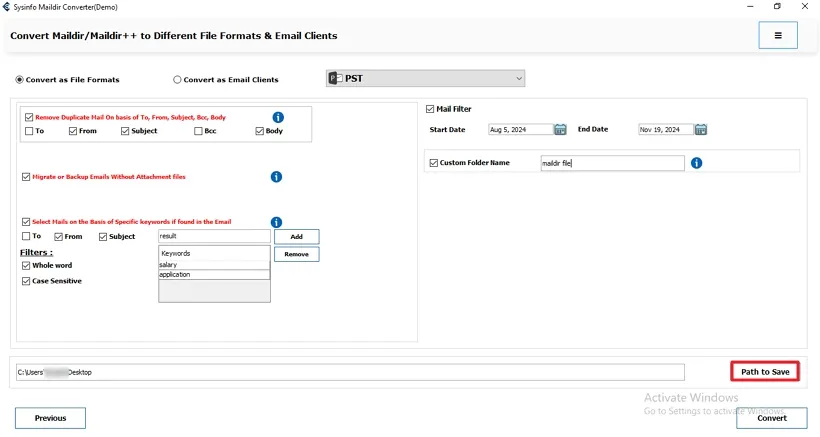Select Convert as Email Clients option

pyautogui.click(x=178, y=80)
